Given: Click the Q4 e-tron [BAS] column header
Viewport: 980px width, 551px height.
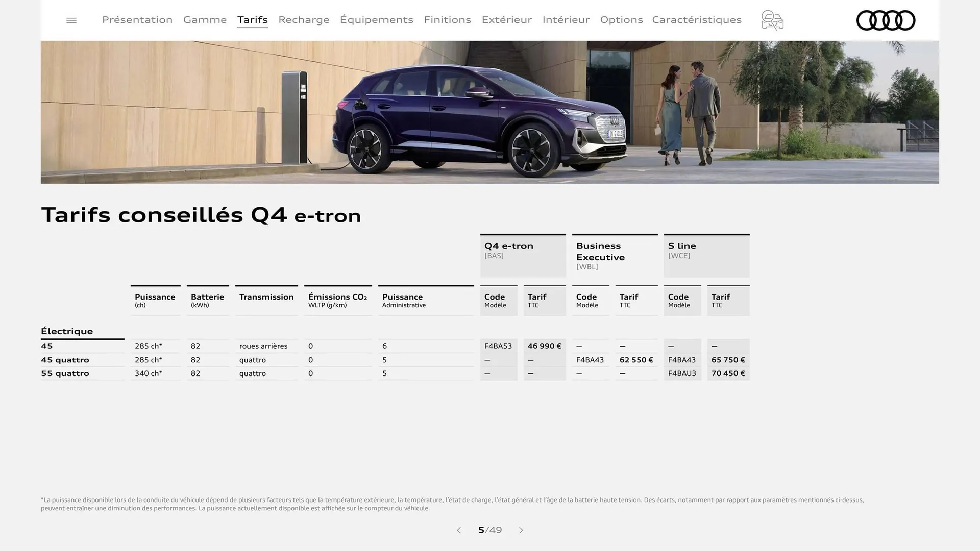Looking at the screenshot, I should click(x=523, y=255).
